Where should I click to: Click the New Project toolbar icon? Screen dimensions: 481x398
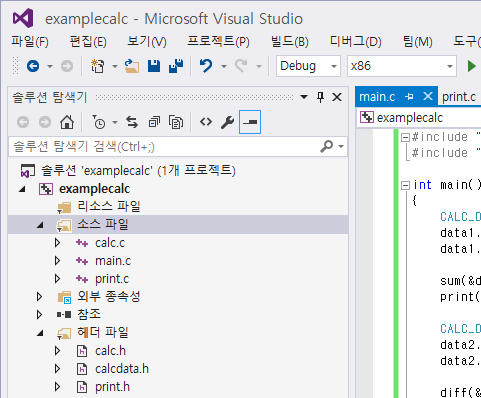98,66
